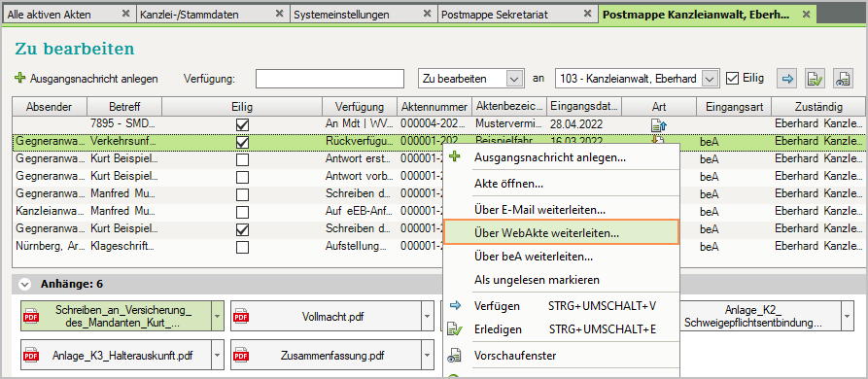Image resolution: width=868 pixels, height=379 pixels.
Task: Click the blue arrow Verfügen toolbar icon
Action: (787, 79)
